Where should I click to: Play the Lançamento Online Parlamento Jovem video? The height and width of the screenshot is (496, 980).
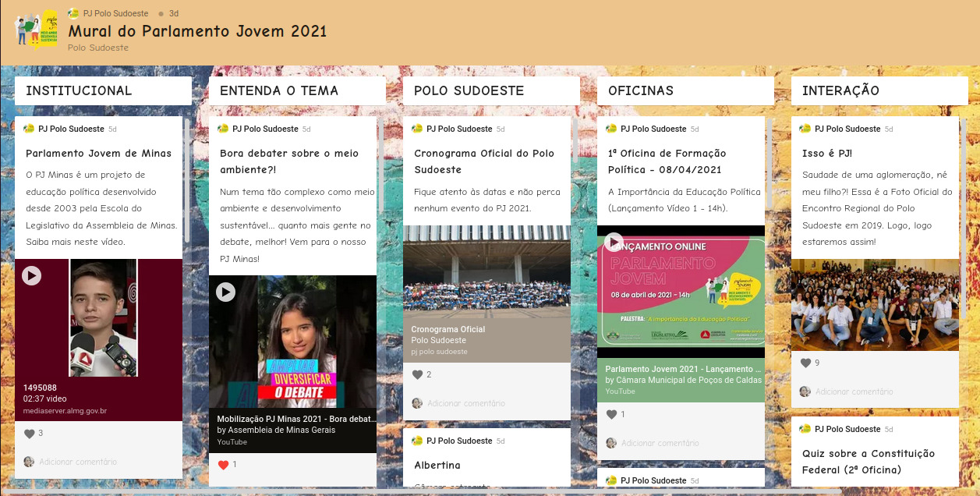614,242
